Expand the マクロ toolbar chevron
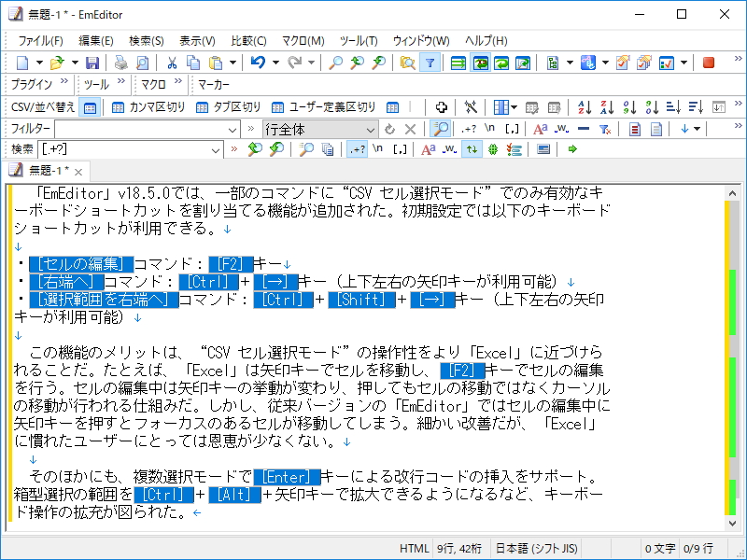The width and height of the screenshot is (747, 560). click(x=178, y=81)
